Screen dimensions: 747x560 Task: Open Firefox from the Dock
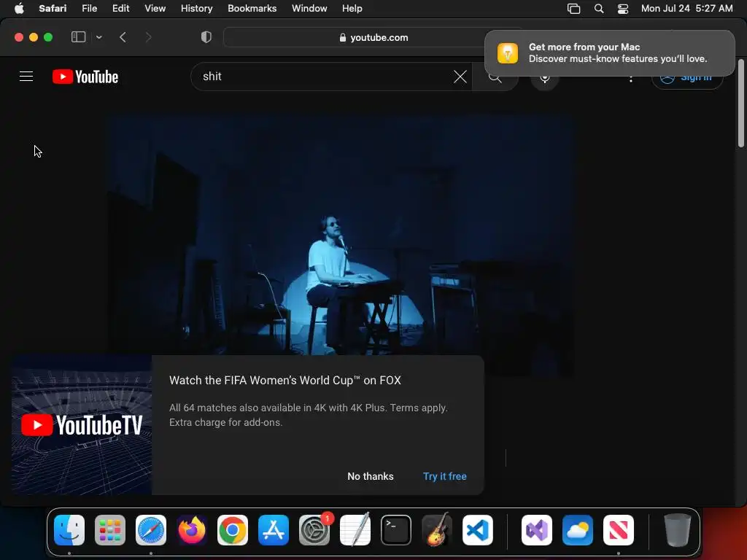(192, 529)
